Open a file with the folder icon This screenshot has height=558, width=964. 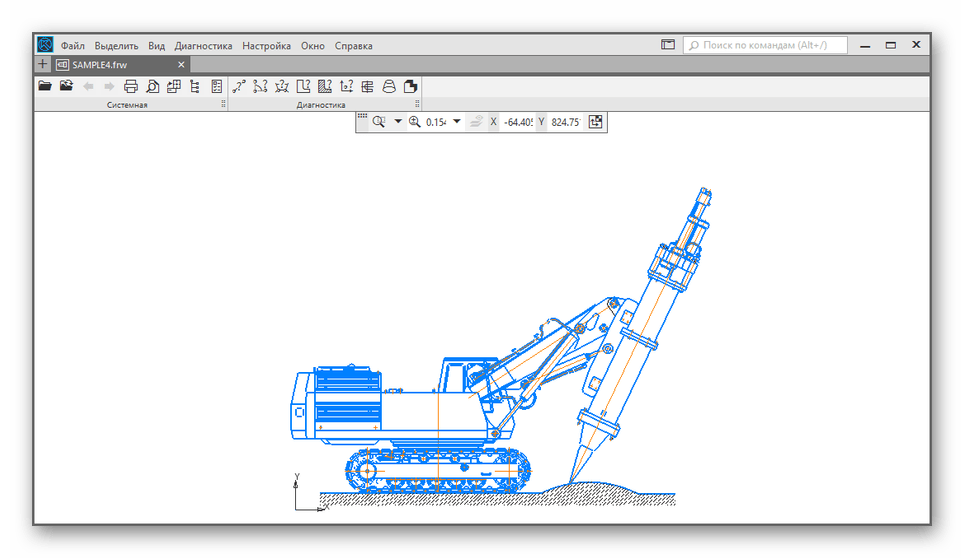(45, 86)
